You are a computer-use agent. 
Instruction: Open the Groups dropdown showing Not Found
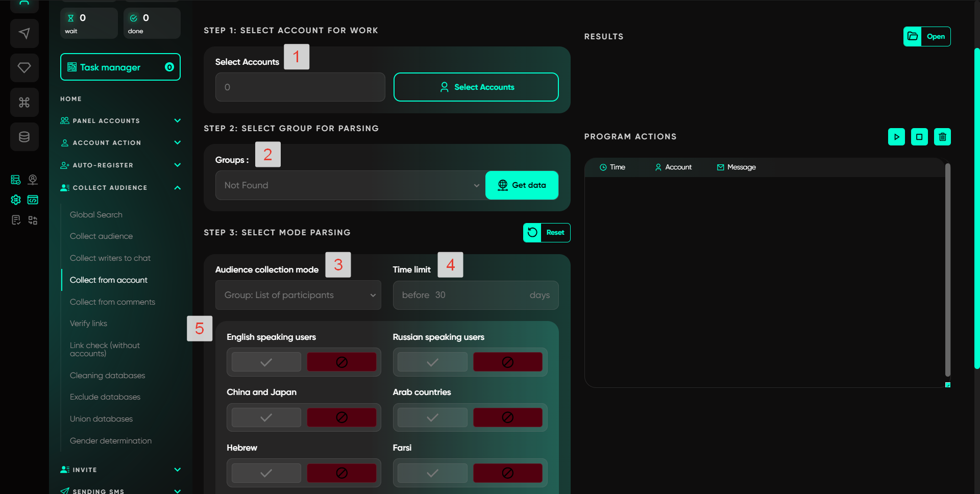click(350, 185)
